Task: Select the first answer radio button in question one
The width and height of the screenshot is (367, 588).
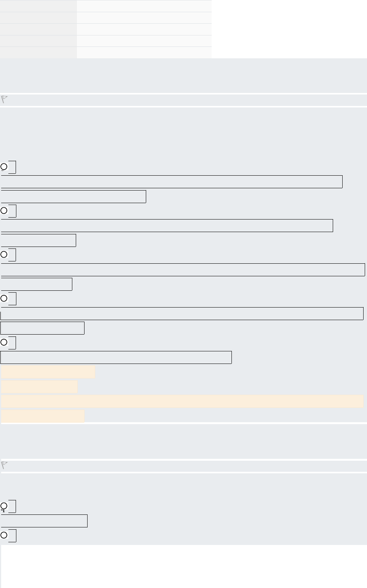Action: coord(4,167)
